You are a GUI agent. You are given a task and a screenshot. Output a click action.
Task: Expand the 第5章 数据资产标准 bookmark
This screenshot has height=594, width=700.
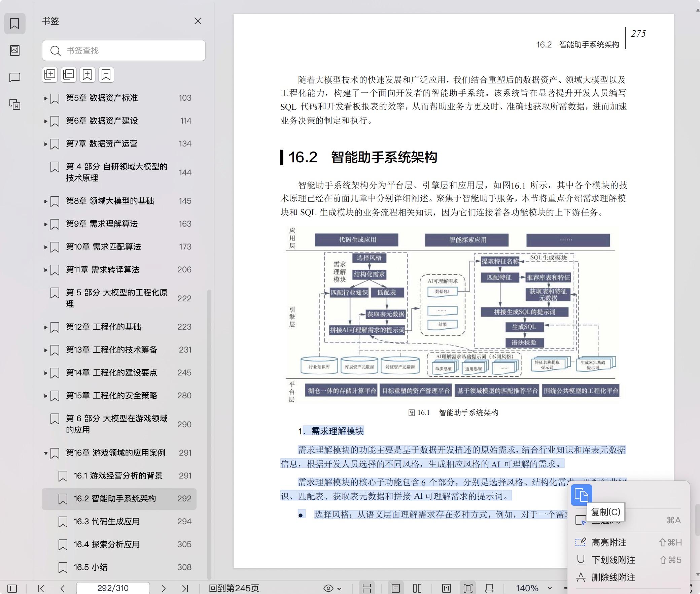click(x=46, y=98)
